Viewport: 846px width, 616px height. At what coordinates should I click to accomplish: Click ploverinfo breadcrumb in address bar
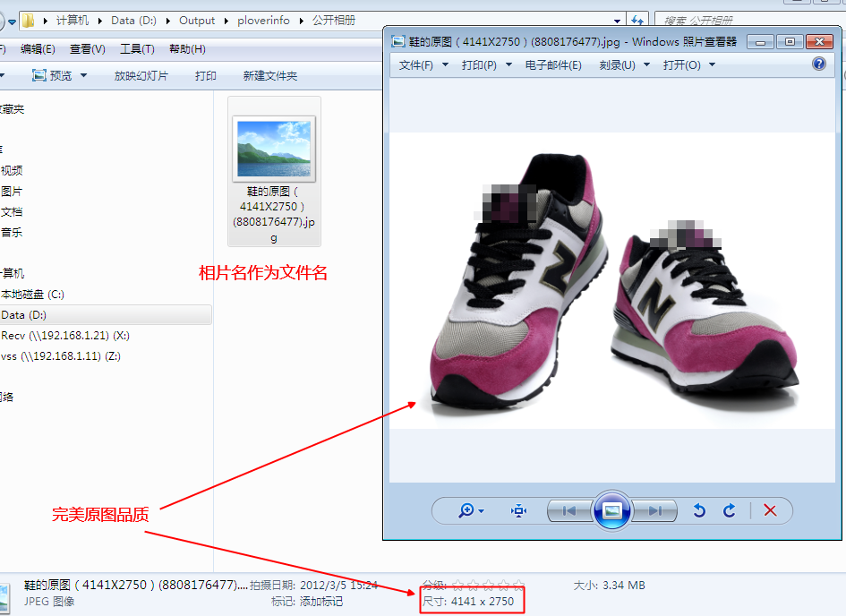point(263,21)
